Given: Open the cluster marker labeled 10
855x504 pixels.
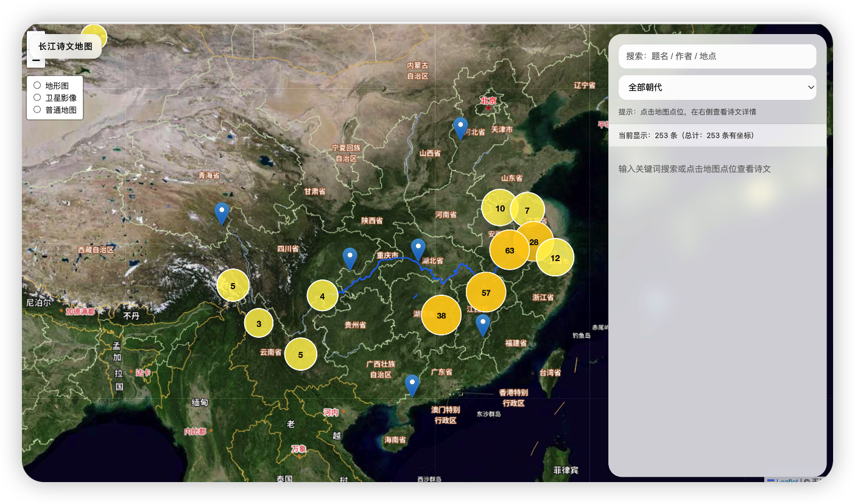Looking at the screenshot, I should tap(499, 208).
